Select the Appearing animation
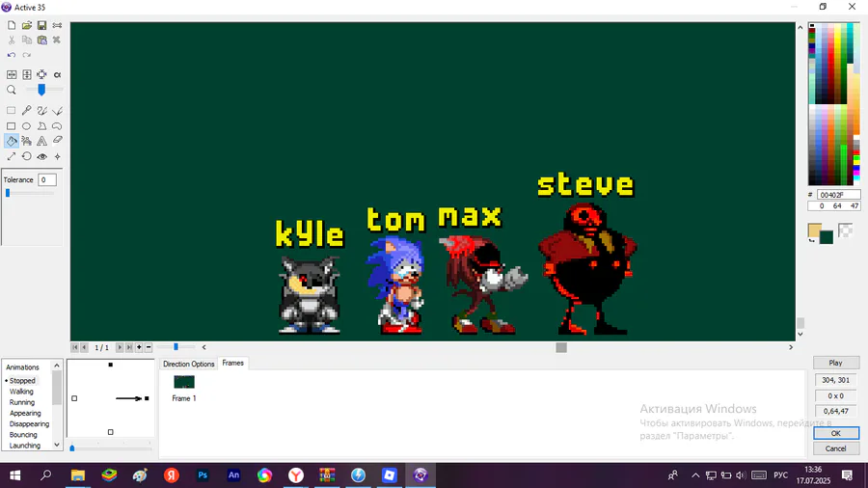This screenshot has width=868, height=488. pos(25,414)
